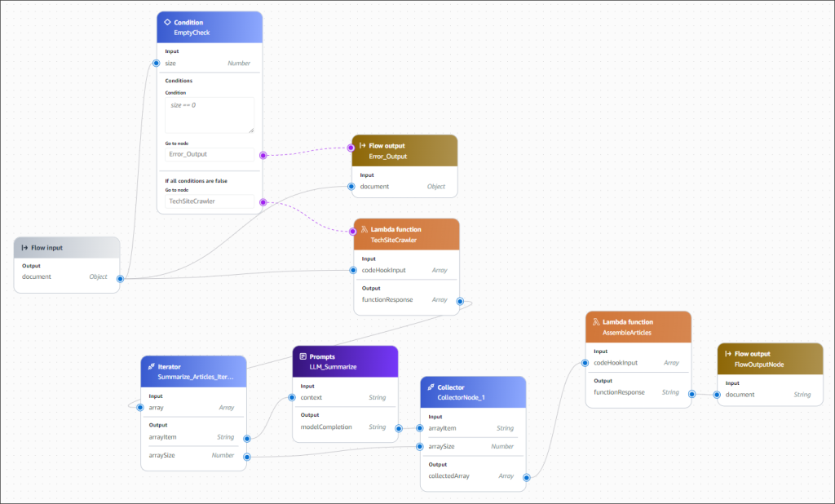
Task: Click the purple connector beside TechSiteCrawler field
Action: pyautogui.click(x=263, y=202)
